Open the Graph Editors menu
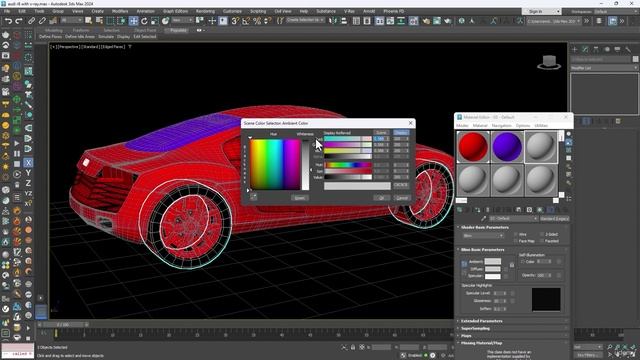 pyautogui.click(x=175, y=11)
